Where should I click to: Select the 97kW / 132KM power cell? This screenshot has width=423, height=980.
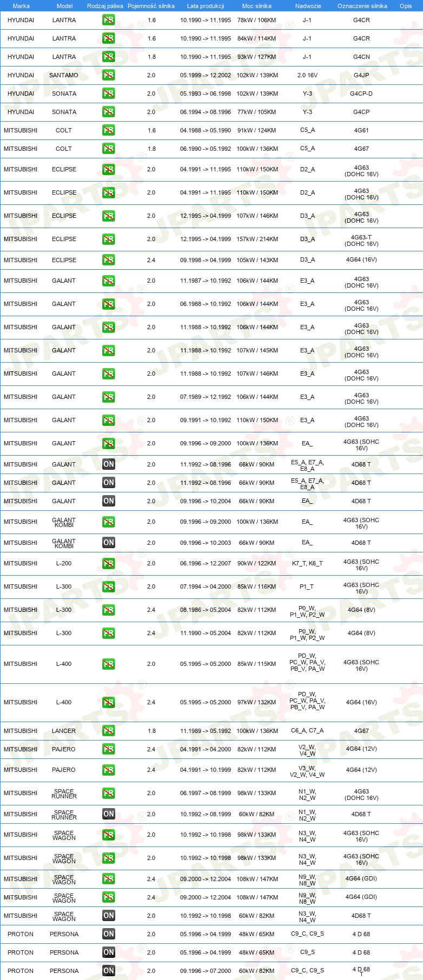(257, 702)
